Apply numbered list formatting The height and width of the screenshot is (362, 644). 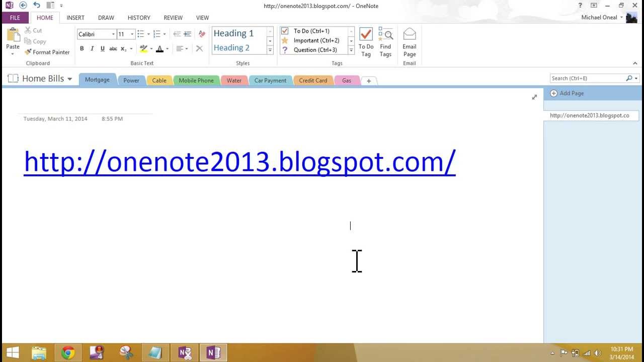(x=157, y=34)
